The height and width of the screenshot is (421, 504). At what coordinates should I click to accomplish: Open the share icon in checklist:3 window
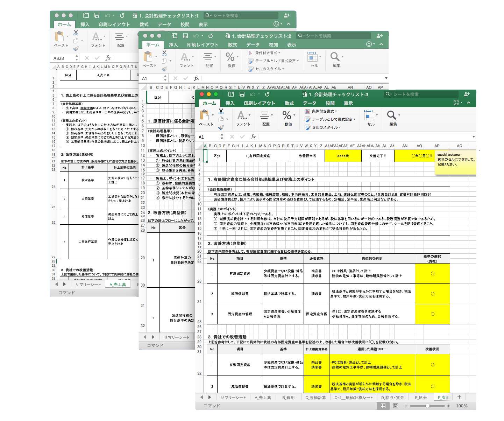[x=467, y=94]
